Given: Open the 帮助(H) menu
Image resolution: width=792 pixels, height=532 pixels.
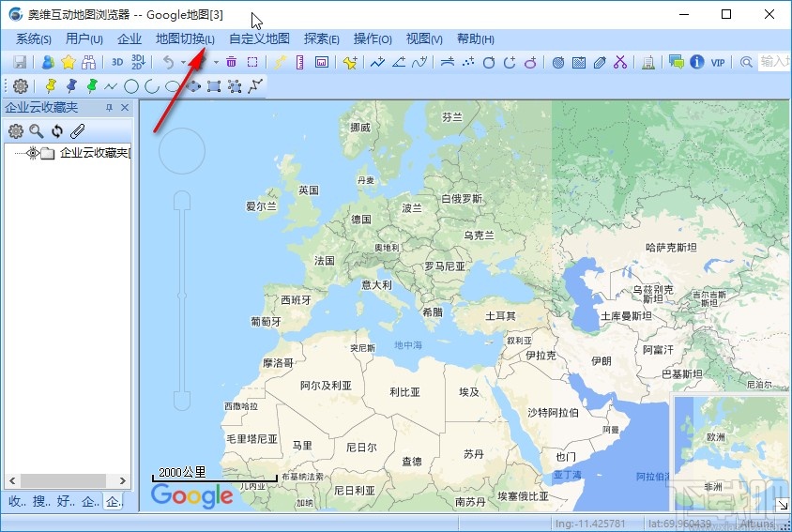Looking at the screenshot, I should point(476,38).
